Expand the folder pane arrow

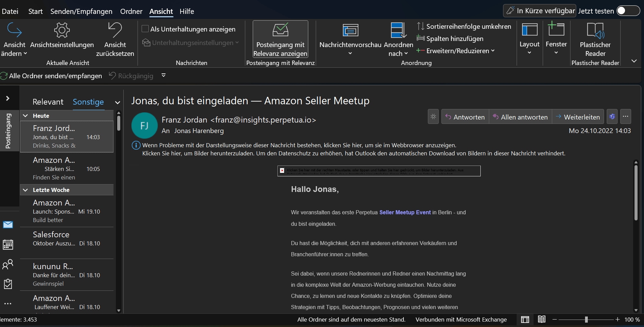7,99
